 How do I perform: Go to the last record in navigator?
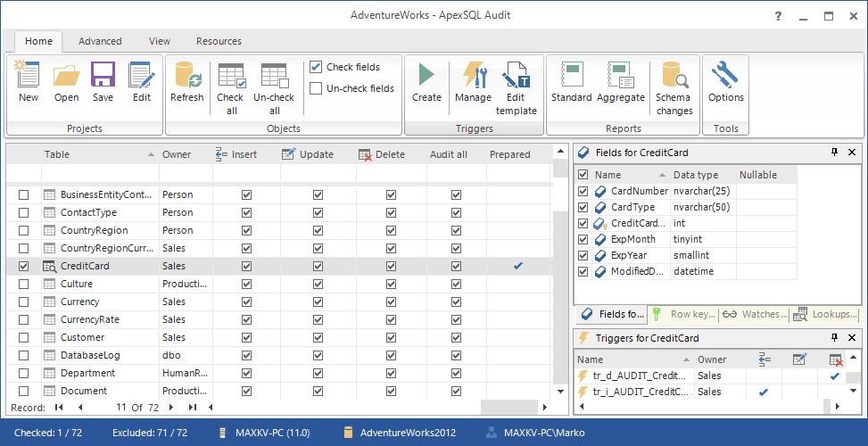click(192, 408)
